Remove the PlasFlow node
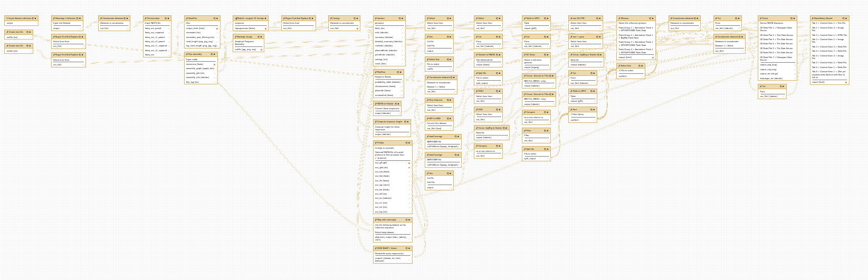Viewport: 868px width, 280px height. click(x=400, y=72)
